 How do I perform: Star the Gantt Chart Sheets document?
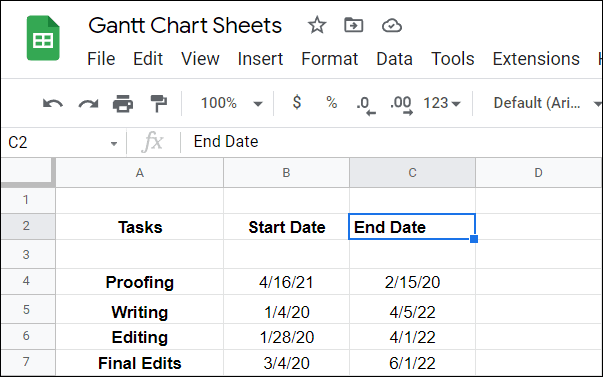pos(317,25)
